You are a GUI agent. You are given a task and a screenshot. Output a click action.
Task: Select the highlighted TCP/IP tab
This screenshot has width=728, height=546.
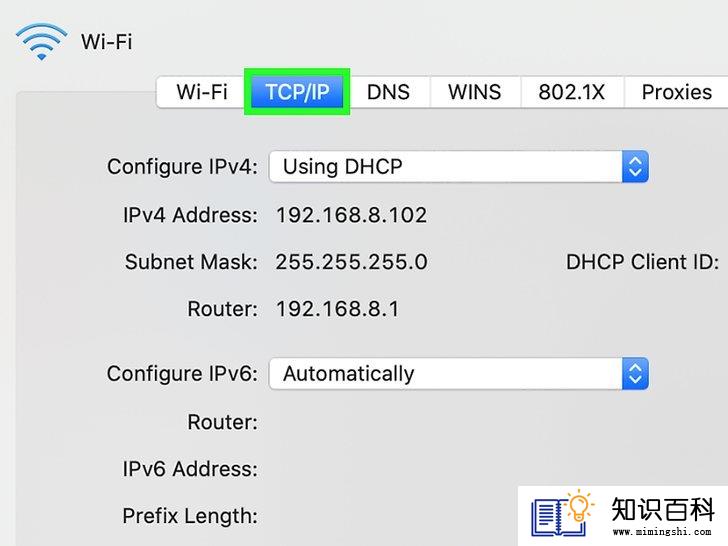pos(297,92)
